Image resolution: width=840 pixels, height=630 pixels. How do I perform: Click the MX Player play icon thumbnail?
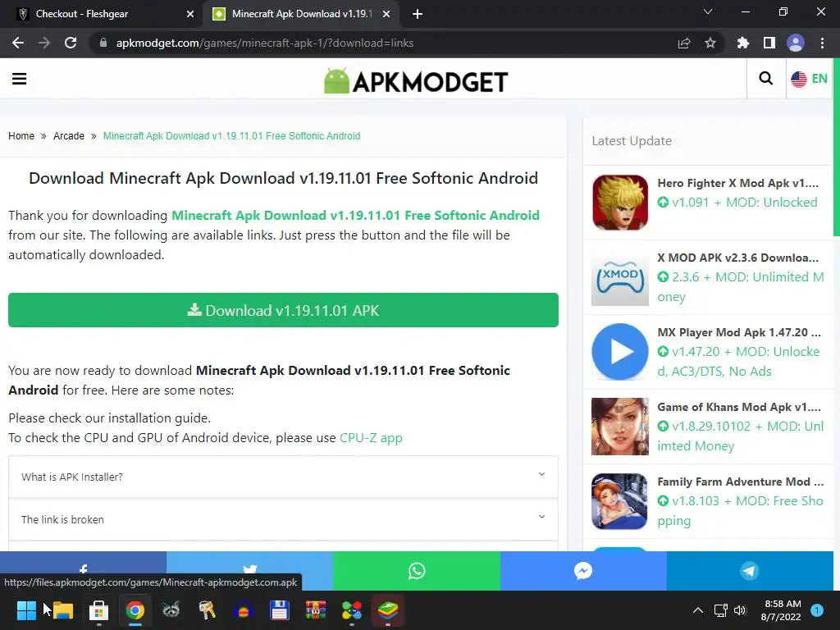620,351
